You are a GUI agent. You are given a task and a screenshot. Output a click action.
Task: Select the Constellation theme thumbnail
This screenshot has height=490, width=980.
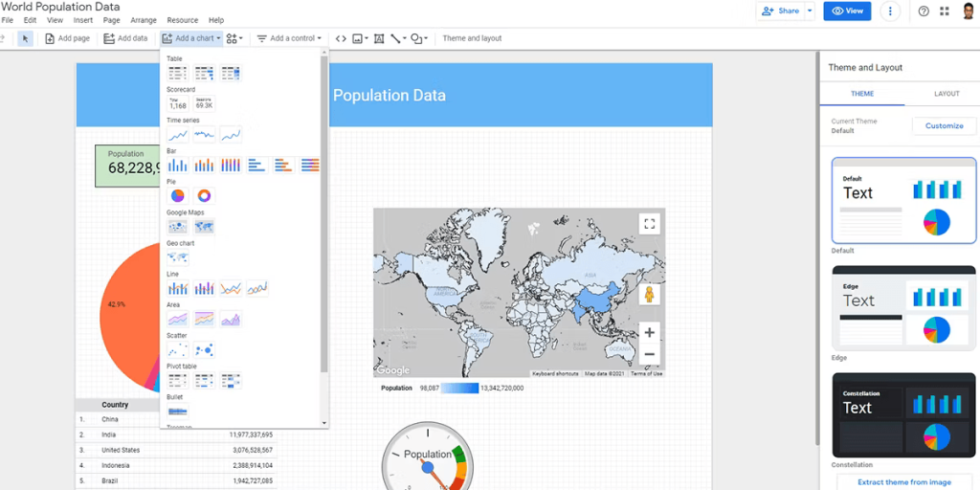(x=903, y=415)
